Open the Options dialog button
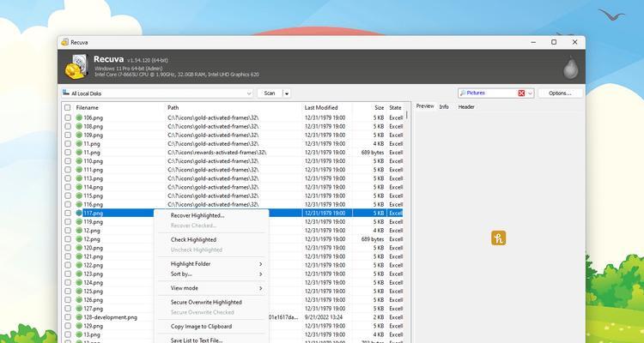This screenshot has height=343, width=644. click(560, 93)
